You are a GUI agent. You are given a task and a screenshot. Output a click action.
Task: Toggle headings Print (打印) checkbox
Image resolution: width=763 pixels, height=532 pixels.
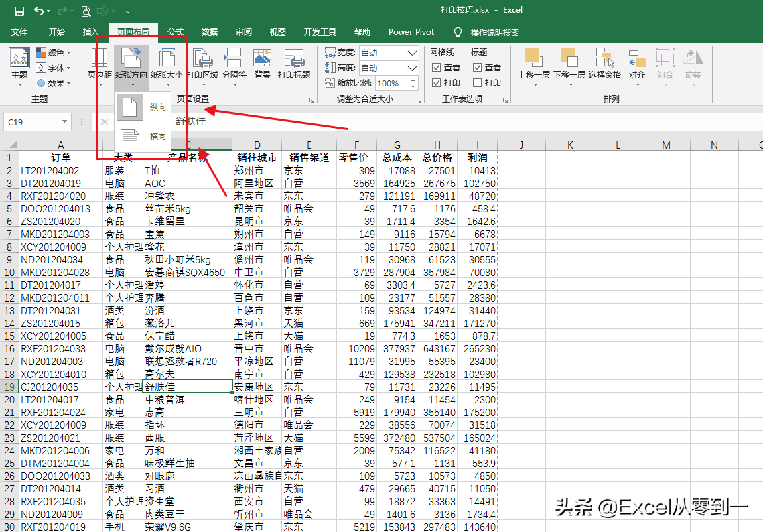coord(478,82)
